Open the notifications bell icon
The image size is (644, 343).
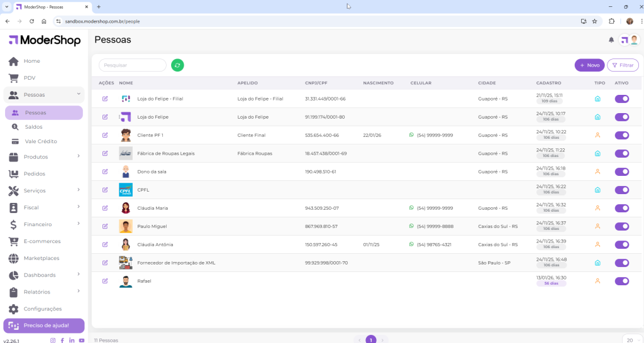(x=611, y=40)
